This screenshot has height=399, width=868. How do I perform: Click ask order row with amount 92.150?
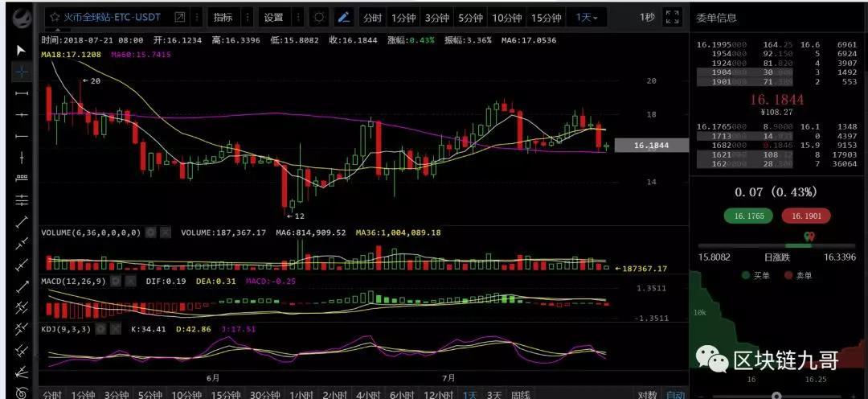(776, 55)
